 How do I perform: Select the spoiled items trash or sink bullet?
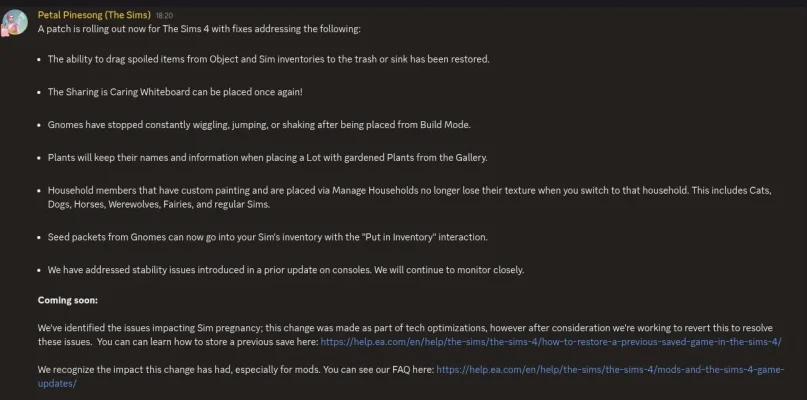(x=269, y=59)
